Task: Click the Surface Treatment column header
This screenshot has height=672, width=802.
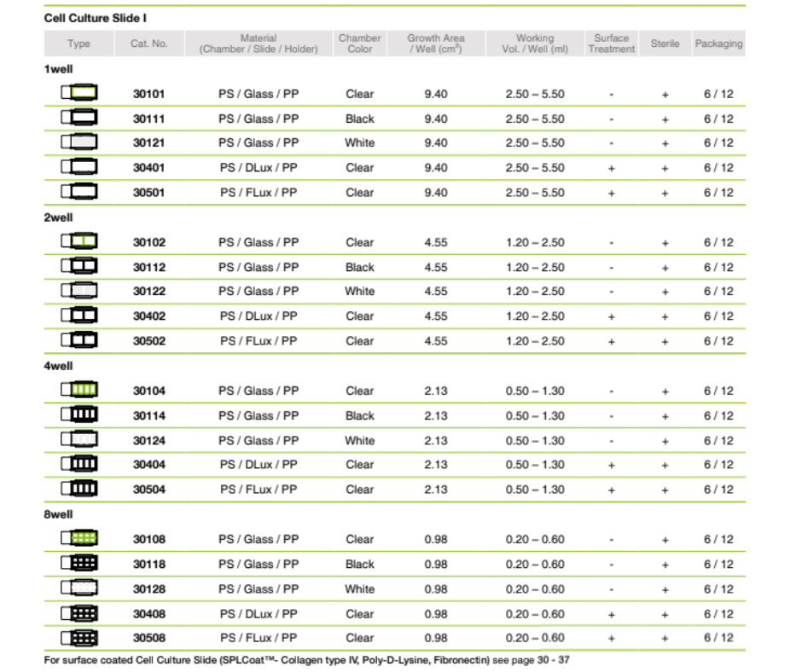Action: [611, 43]
